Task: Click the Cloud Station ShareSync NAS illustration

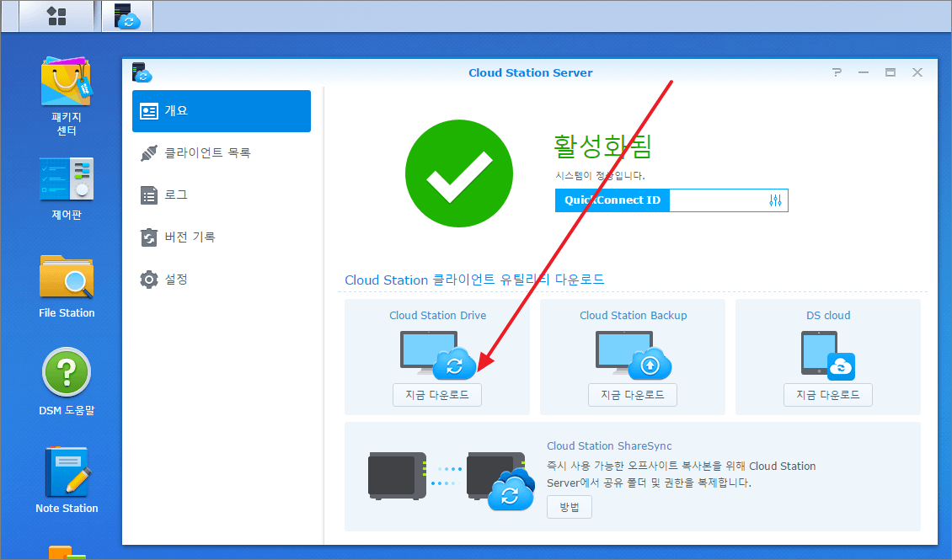Action: (x=452, y=481)
